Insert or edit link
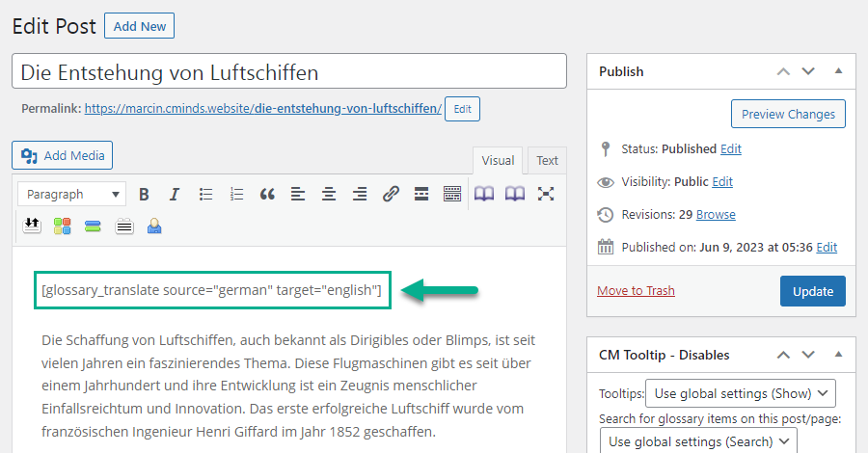This screenshot has height=453, width=868. tap(391, 194)
